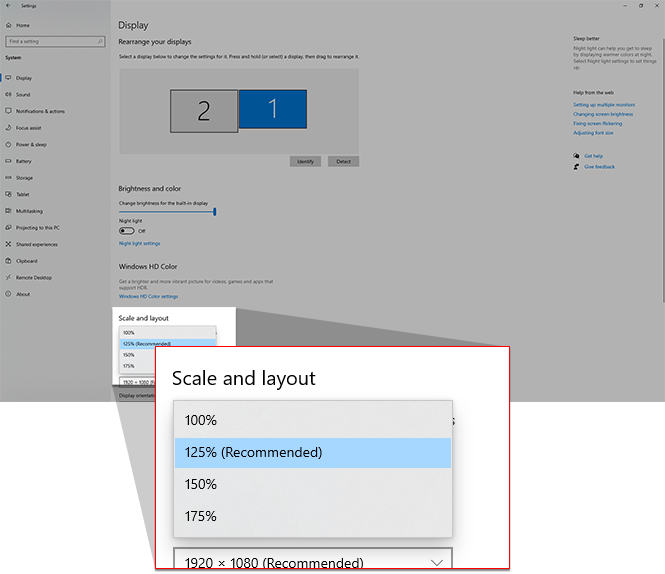Choose 100% in the enlarged scale list
Screen dimensions: 665x574
313,420
